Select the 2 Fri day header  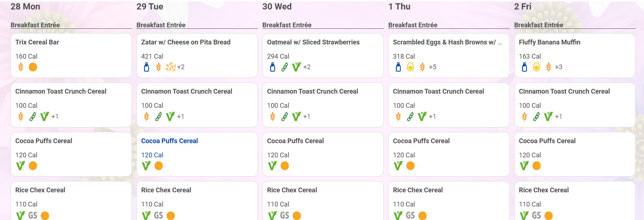click(523, 7)
